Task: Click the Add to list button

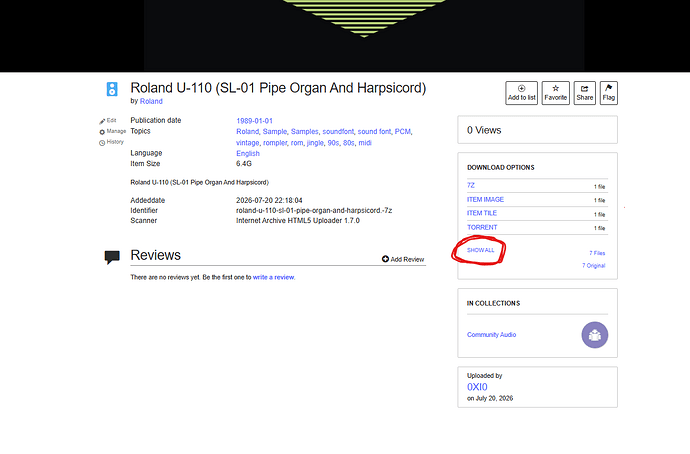Action: click(521, 93)
